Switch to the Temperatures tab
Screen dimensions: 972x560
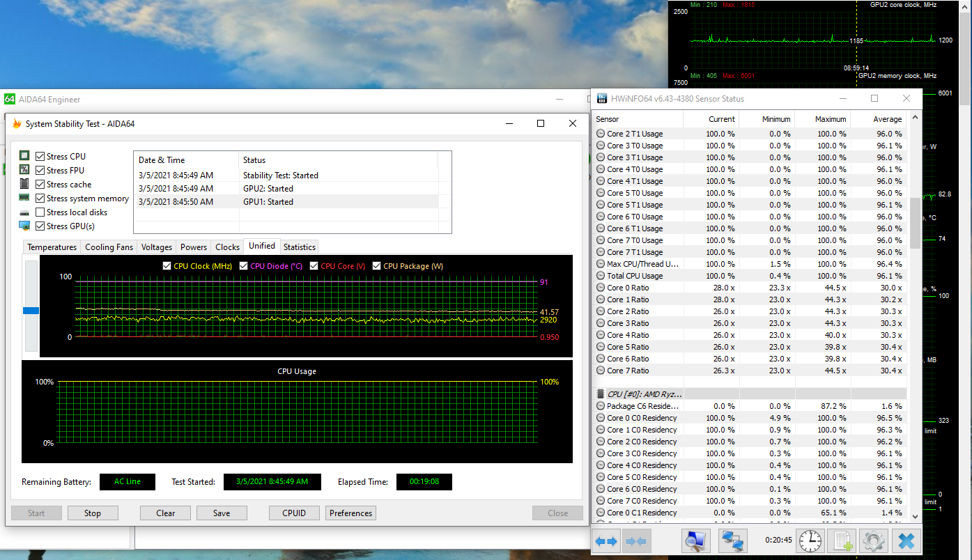pos(52,247)
